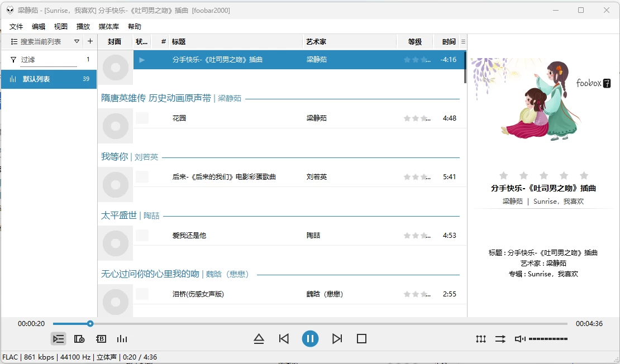This screenshot has height=364, width=620.
Task: Click the filter funnel icon beside 过滤
Action: (12, 59)
